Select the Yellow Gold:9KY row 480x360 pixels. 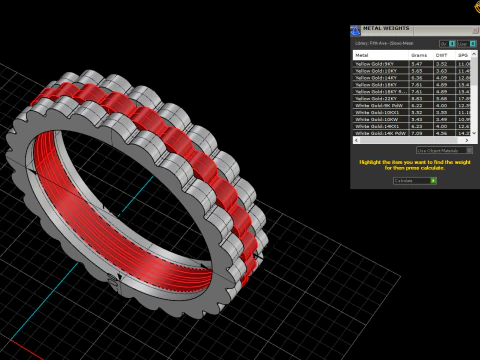[412, 64]
